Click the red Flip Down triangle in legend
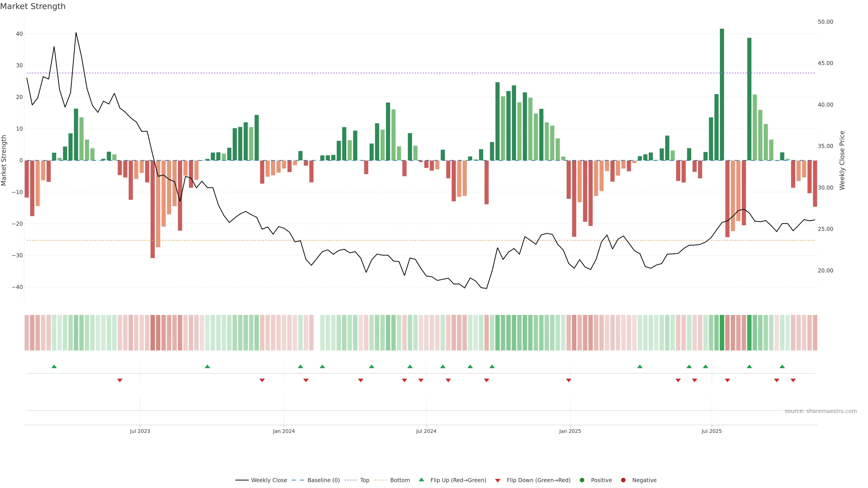The width and height of the screenshot is (868, 488). (498, 481)
